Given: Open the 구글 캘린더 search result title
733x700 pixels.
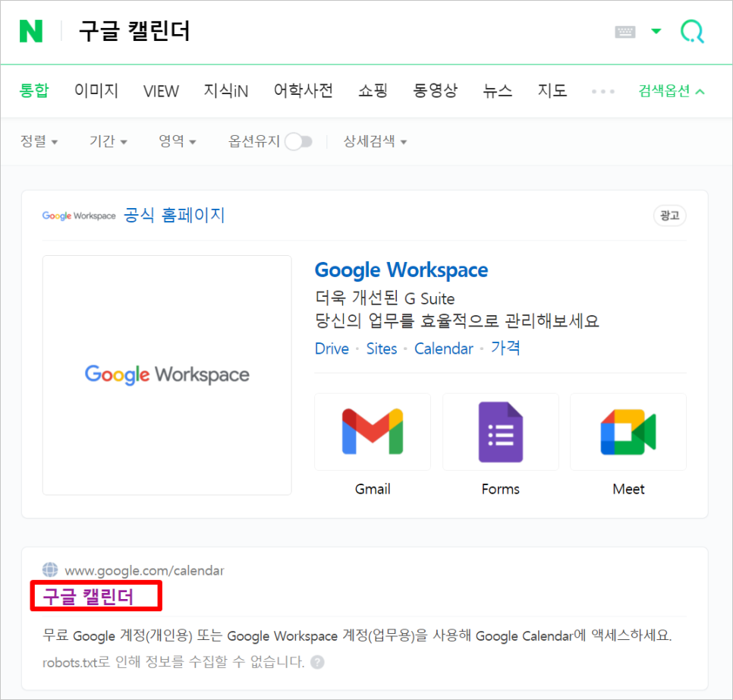Looking at the screenshot, I should [88, 598].
